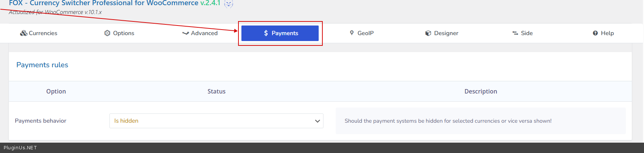Click the Currencies tab coins icon

coord(24,33)
